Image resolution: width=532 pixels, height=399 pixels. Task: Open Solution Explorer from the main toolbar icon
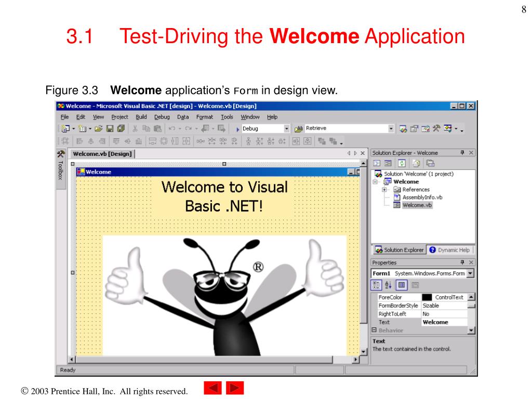[x=403, y=129]
